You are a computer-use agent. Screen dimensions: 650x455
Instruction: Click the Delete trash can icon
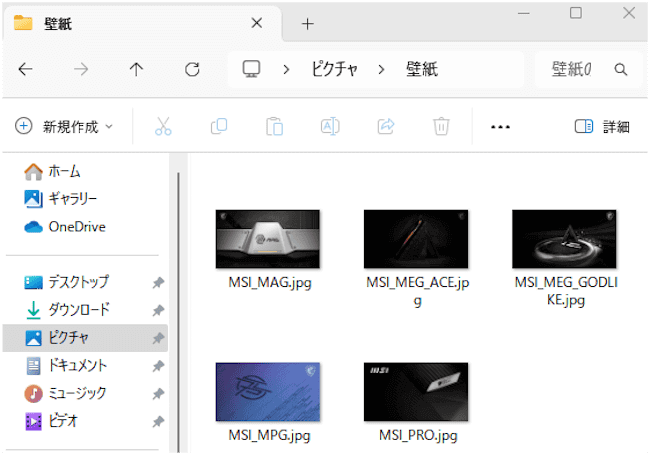(441, 126)
